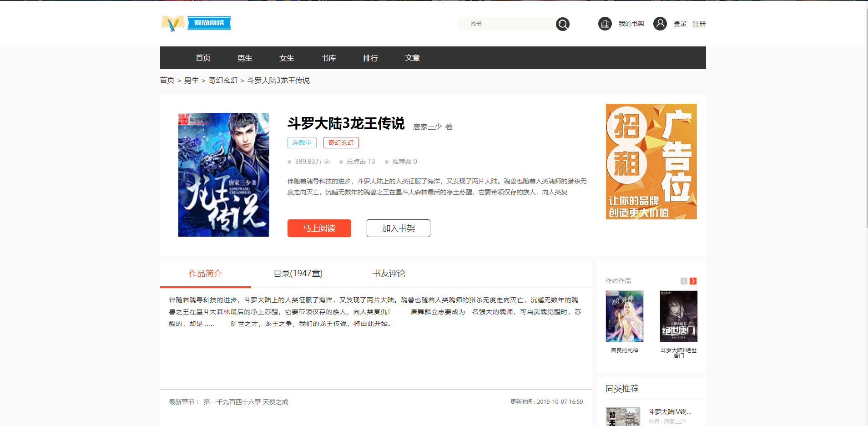Switch to the 书友评论 tab
This screenshot has height=426, width=868.
pos(389,274)
